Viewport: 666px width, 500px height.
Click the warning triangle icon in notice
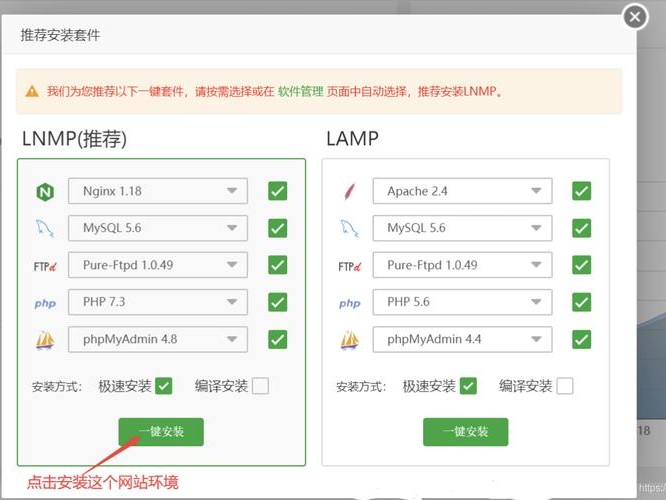(x=32, y=91)
